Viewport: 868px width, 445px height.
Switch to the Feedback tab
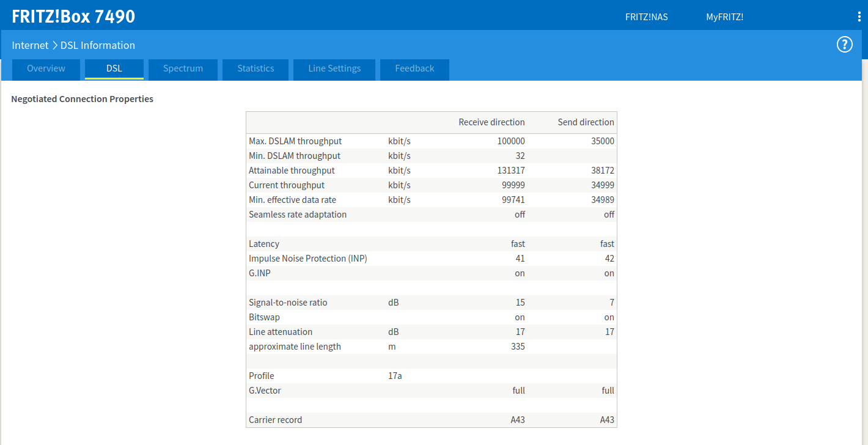pyautogui.click(x=414, y=68)
